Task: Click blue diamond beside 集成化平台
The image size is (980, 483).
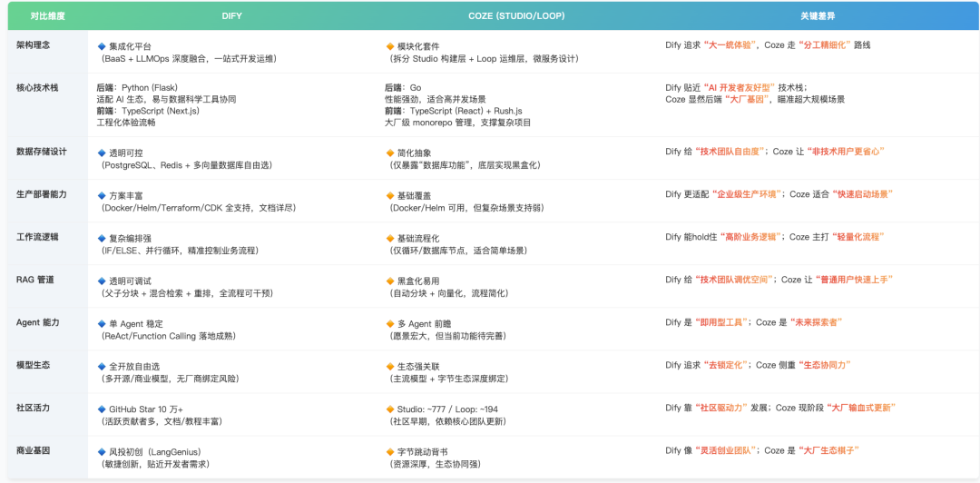Action: (102, 46)
